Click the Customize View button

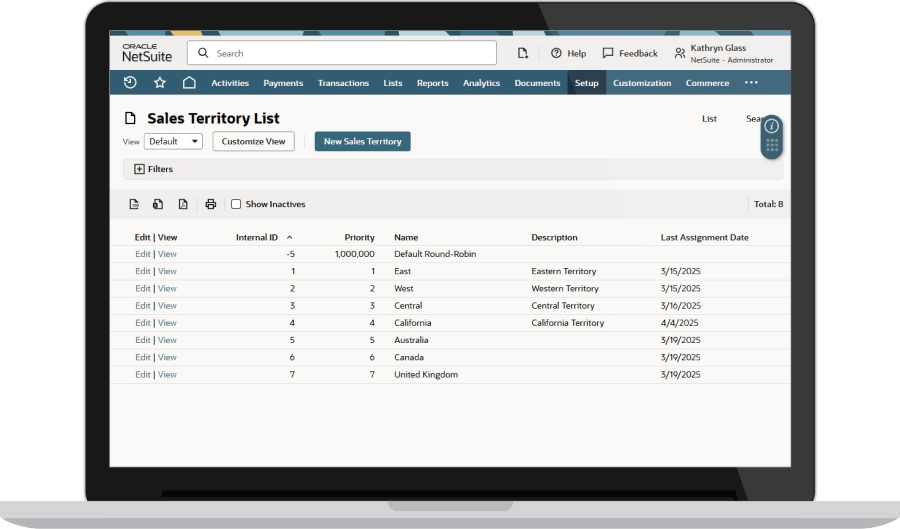click(253, 142)
